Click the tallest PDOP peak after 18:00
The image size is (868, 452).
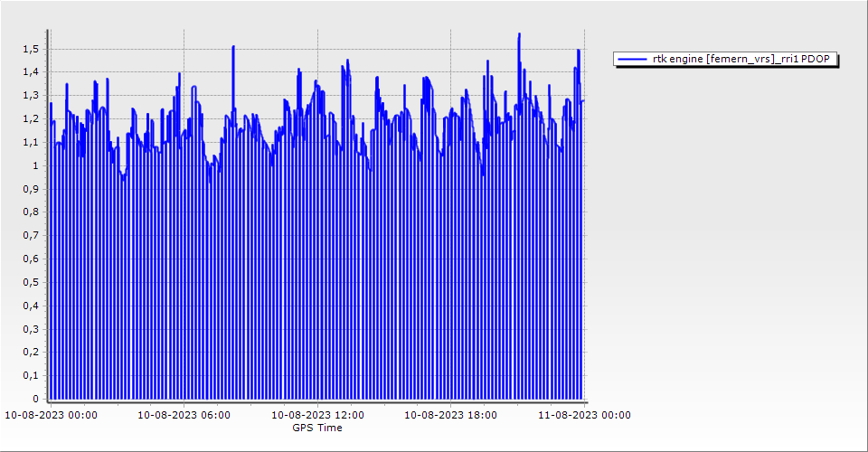coord(519,35)
